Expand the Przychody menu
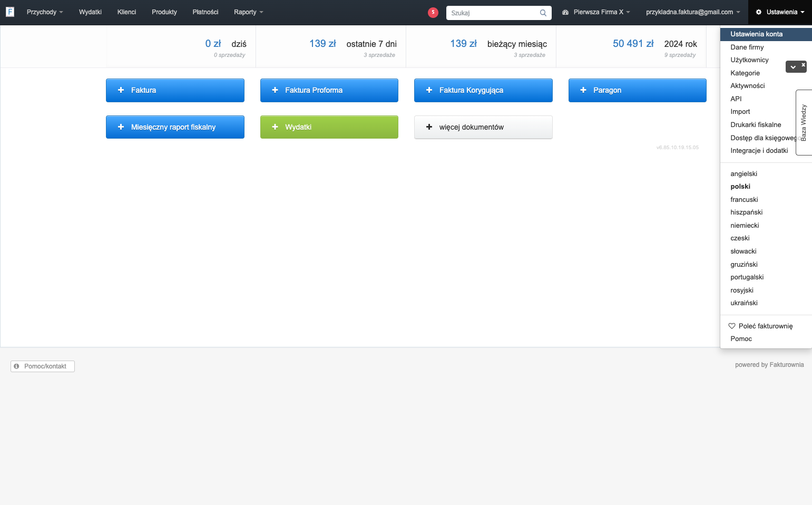The image size is (812, 505). pos(45,12)
